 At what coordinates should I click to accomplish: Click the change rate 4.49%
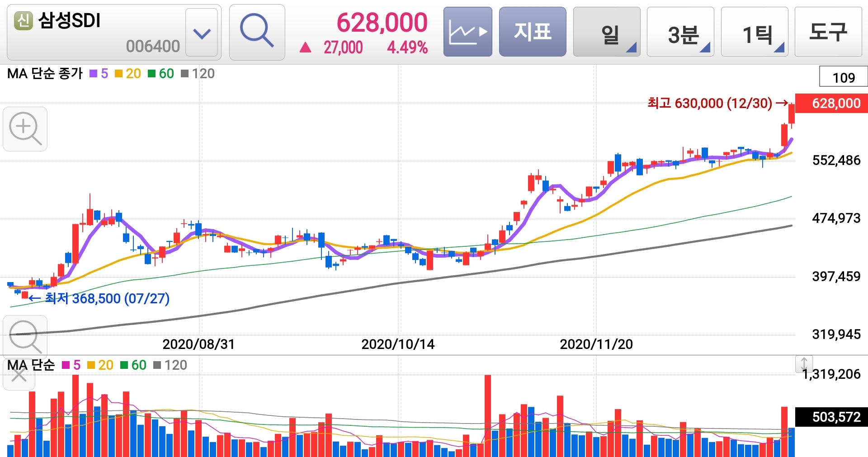tap(407, 47)
